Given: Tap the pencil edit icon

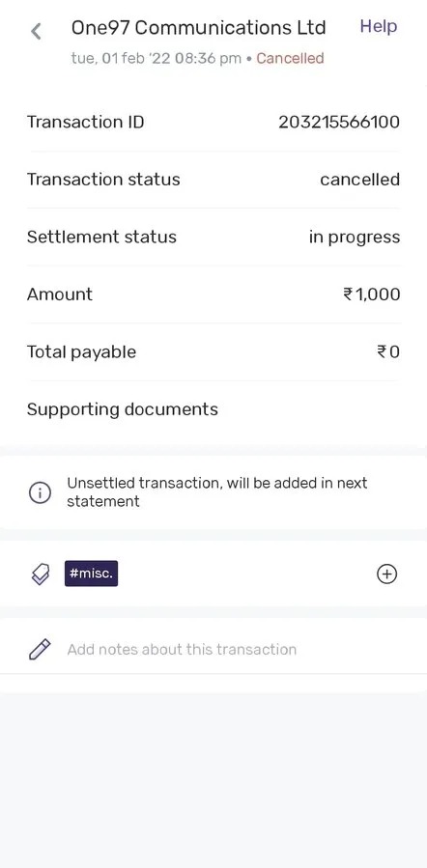Looking at the screenshot, I should 40,650.
